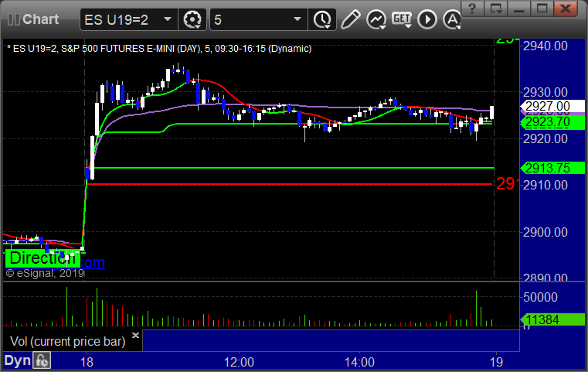Click the blue bar beside the Vol label
This screenshot has width=588, height=372.
(x=331, y=340)
